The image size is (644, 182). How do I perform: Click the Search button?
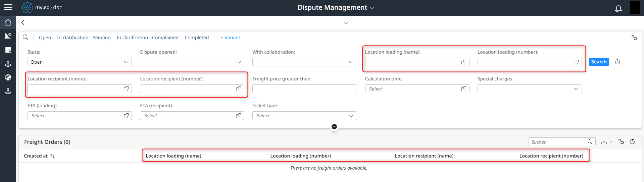click(x=599, y=62)
